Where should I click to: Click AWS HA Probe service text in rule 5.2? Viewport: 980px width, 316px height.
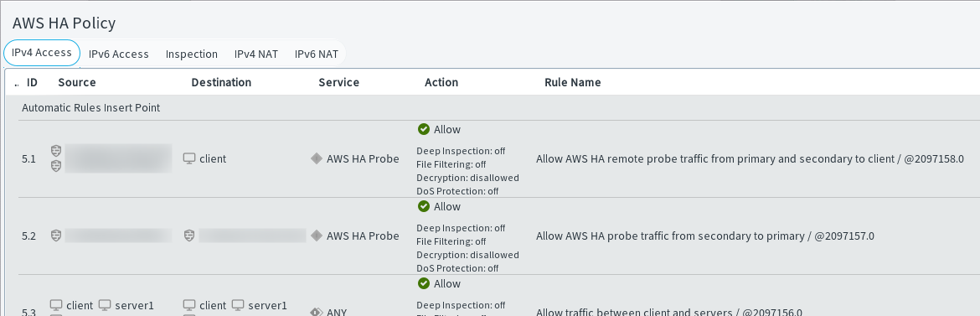tap(364, 236)
